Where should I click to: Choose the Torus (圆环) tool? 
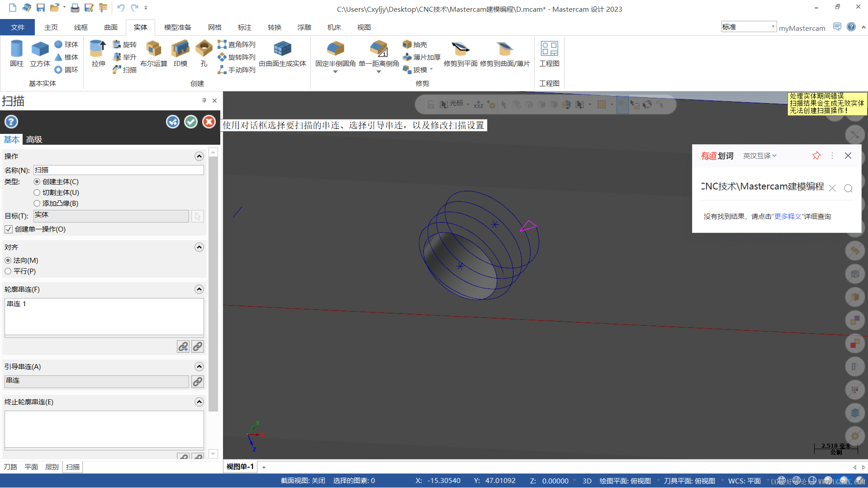(66, 70)
